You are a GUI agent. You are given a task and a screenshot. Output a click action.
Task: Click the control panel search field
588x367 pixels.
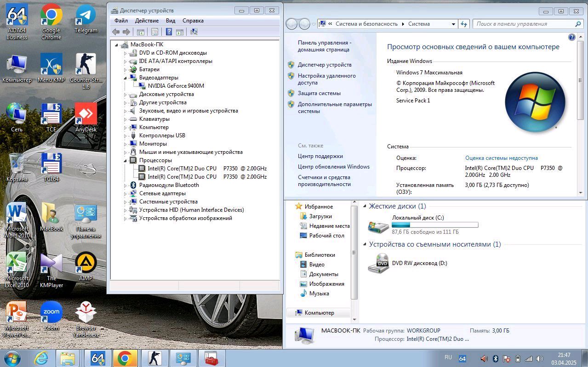524,24
